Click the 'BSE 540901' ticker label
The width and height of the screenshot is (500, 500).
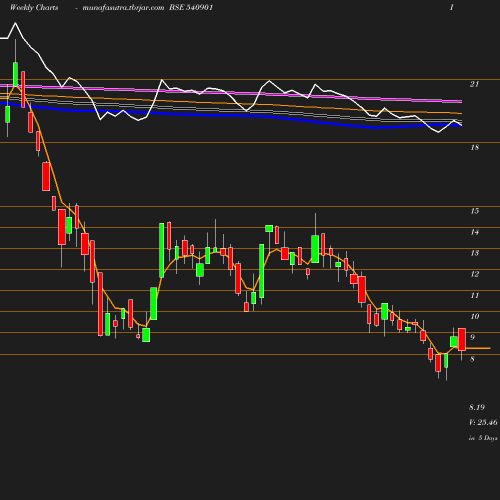(x=191, y=8)
